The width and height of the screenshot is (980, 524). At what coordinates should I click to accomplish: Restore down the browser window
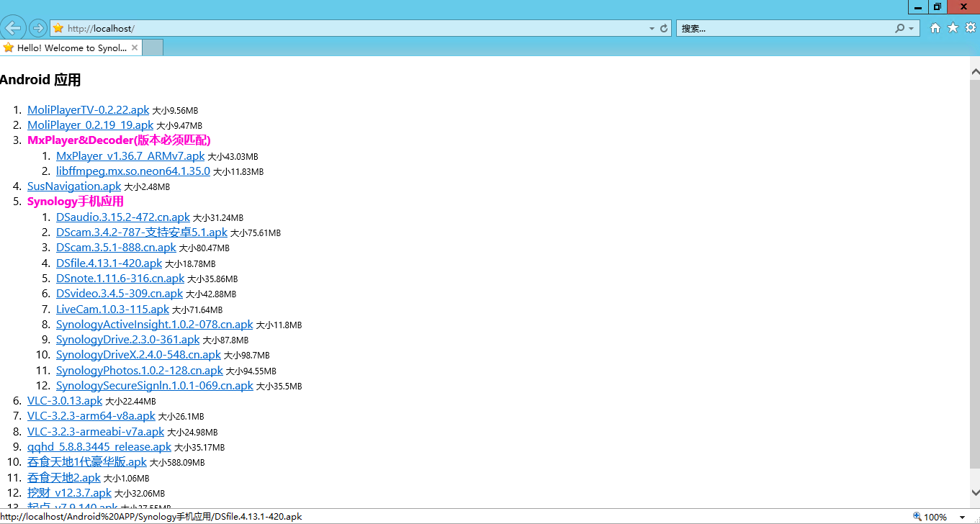(x=938, y=6)
